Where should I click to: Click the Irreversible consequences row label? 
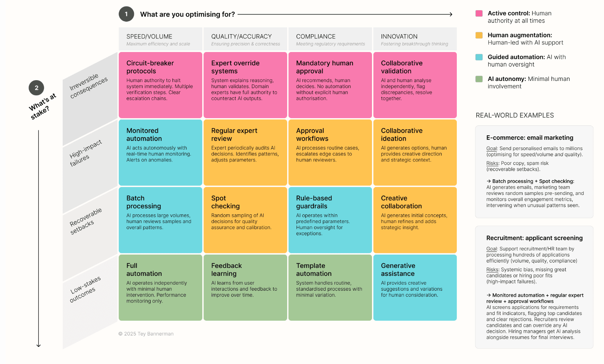click(88, 86)
